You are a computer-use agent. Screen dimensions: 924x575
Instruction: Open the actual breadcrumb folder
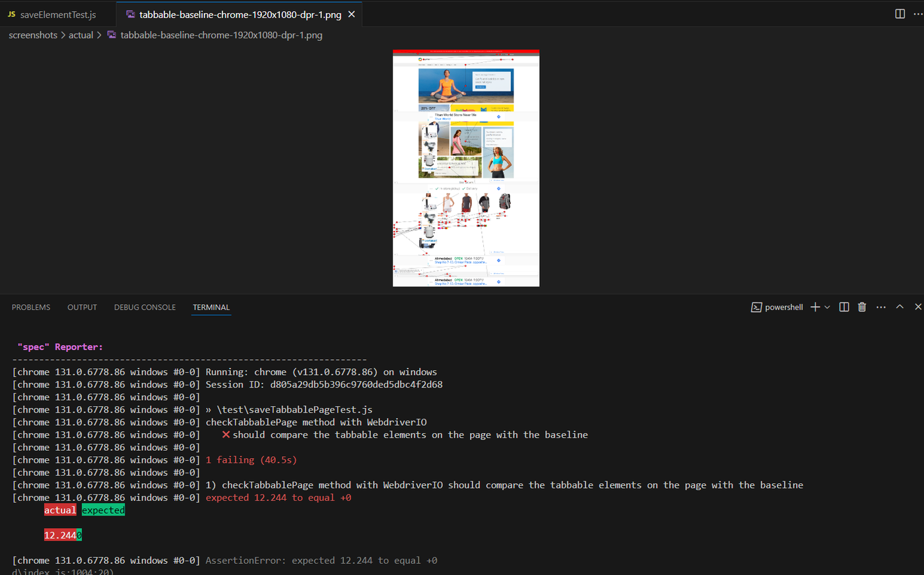point(81,35)
